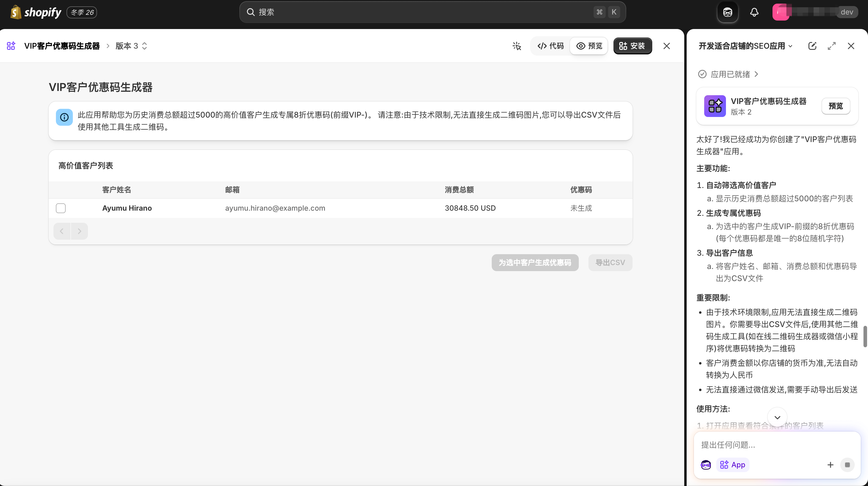The width and height of the screenshot is (868, 486).
Task: Click VIP客户优惠码生成器 in breadcrumb
Action: tap(62, 46)
